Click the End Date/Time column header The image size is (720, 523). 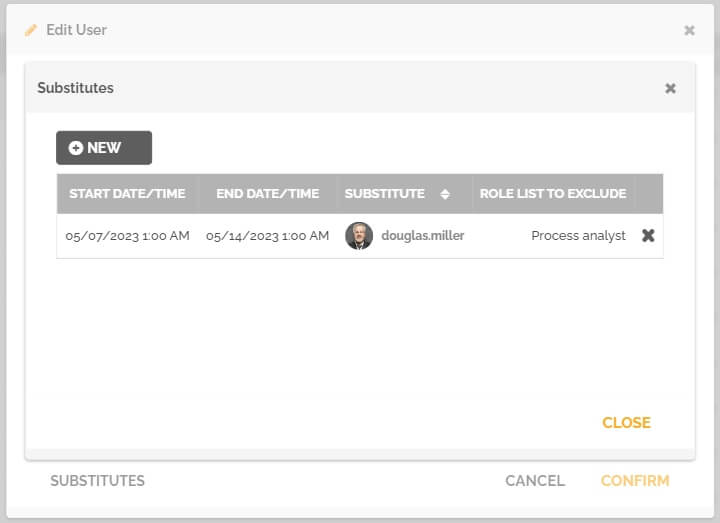[x=268, y=194]
